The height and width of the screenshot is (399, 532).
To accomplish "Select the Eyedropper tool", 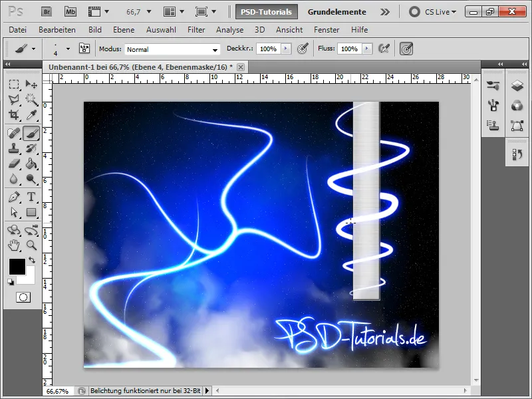I will (31, 115).
